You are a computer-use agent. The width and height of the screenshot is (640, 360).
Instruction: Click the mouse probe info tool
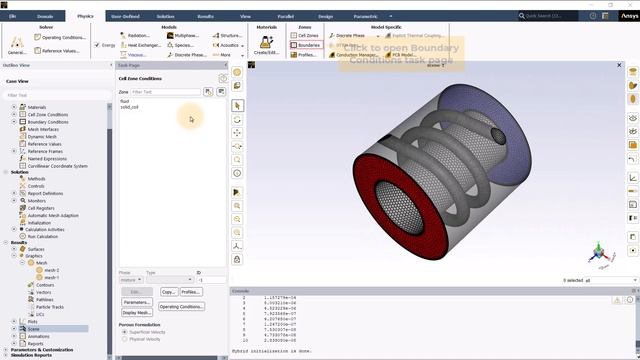pos(237,173)
